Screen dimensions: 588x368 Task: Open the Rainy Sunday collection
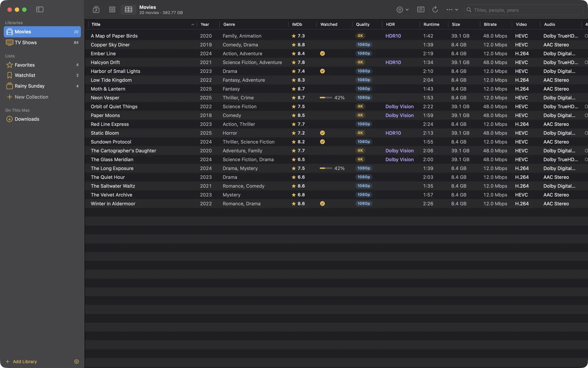tap(42, 86)
